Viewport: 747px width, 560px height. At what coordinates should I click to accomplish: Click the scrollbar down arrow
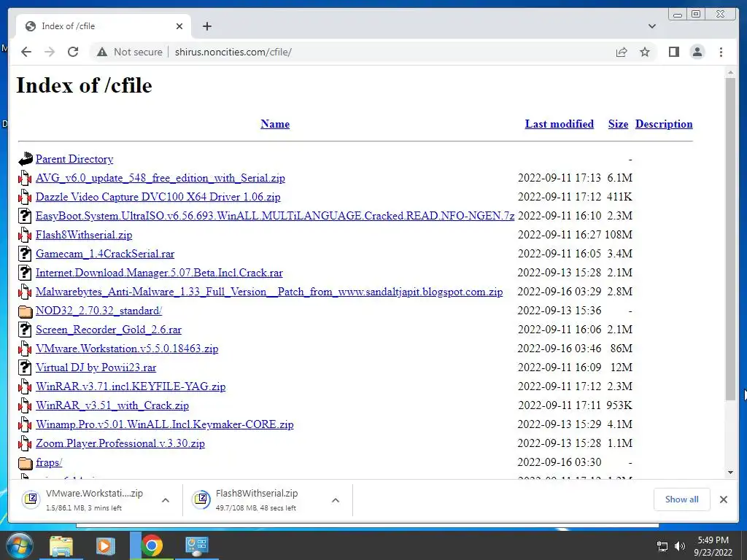click(730, 472)
